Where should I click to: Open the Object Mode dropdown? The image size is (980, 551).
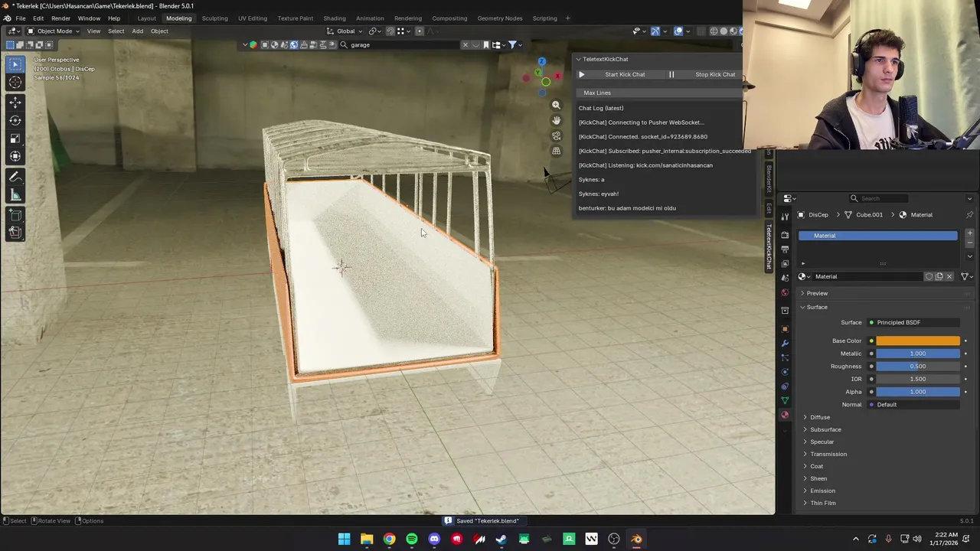coord(53,31)
